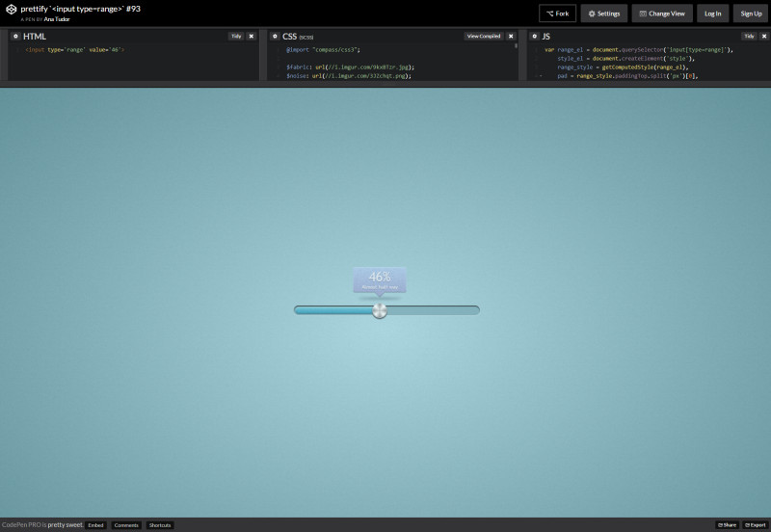771x532 pixels.
Task: Tidy the HTML code
Action: 236,36
